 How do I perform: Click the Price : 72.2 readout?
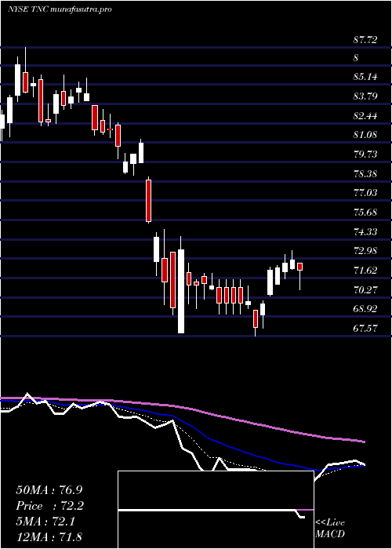point(49,506)
